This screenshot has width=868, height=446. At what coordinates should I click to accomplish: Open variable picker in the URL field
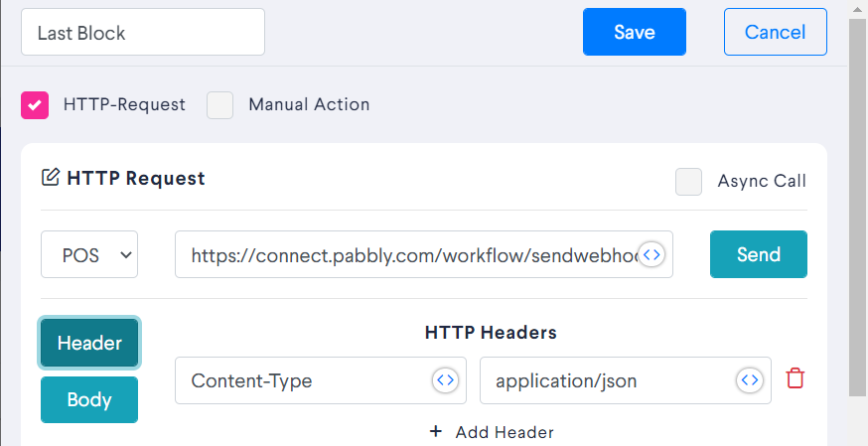pyautogui.click(x=651, y=254)
